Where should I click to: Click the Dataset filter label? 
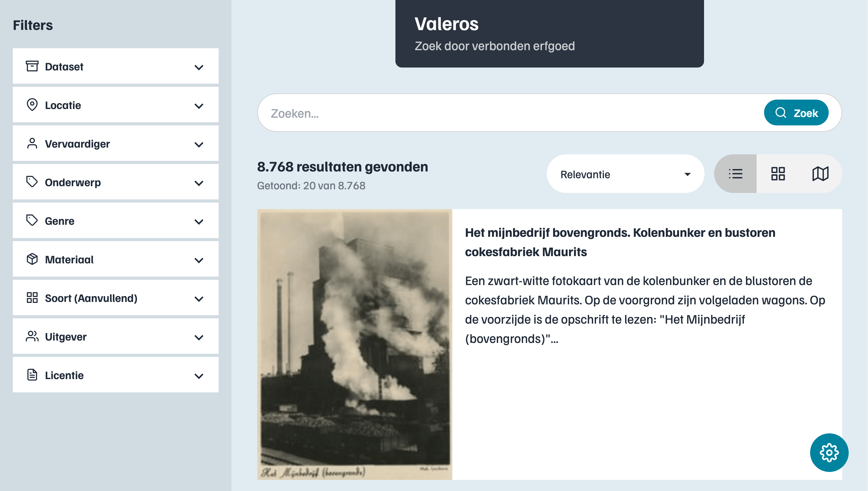(64, 66)
